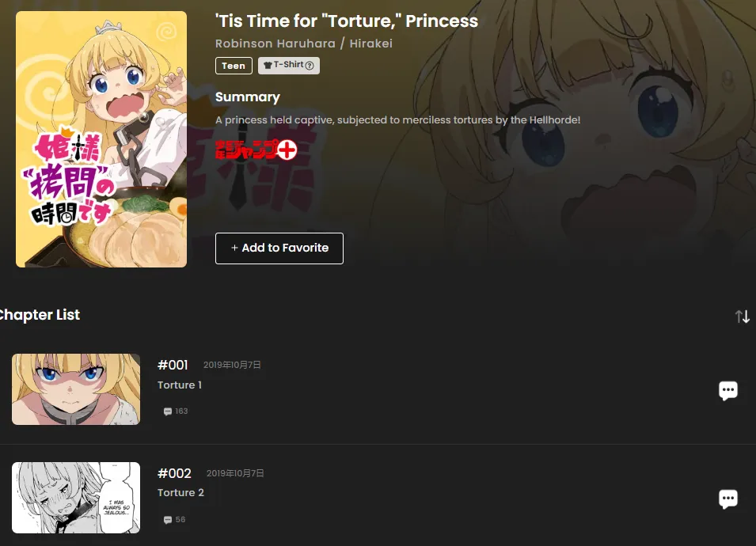Open comments bubble for chapter #002
756x546 pixels.
[728, 499]
